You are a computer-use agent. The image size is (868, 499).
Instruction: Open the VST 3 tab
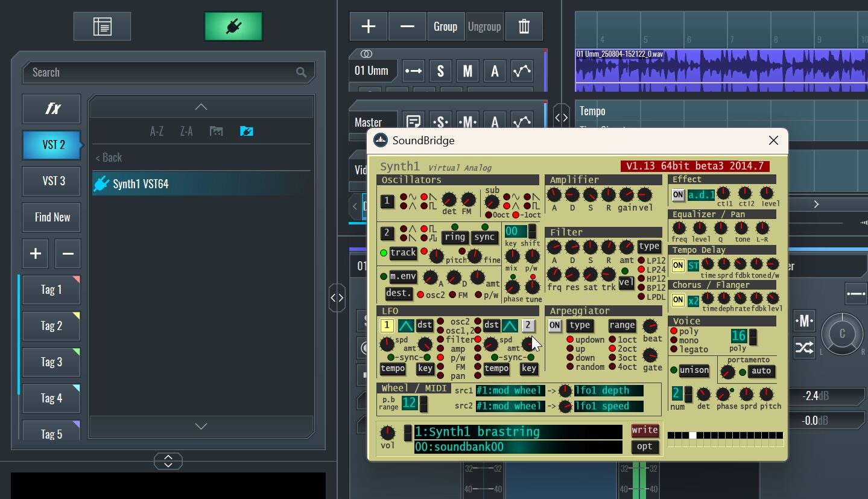[51, 181]
